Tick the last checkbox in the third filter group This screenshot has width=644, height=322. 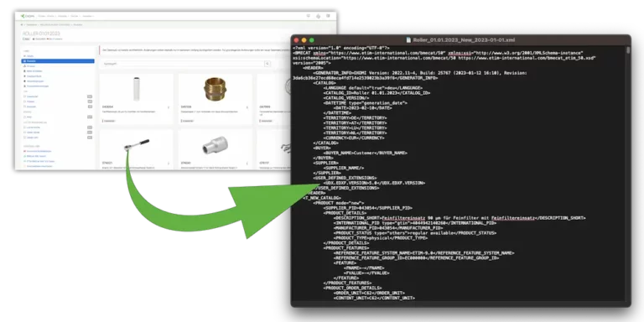tap(24, 138)
